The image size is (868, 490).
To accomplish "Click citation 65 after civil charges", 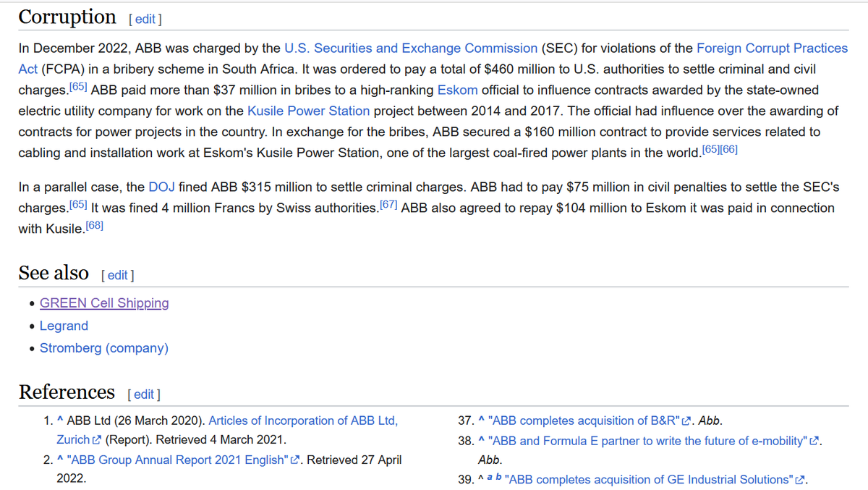I will click(x=80, y=88).
